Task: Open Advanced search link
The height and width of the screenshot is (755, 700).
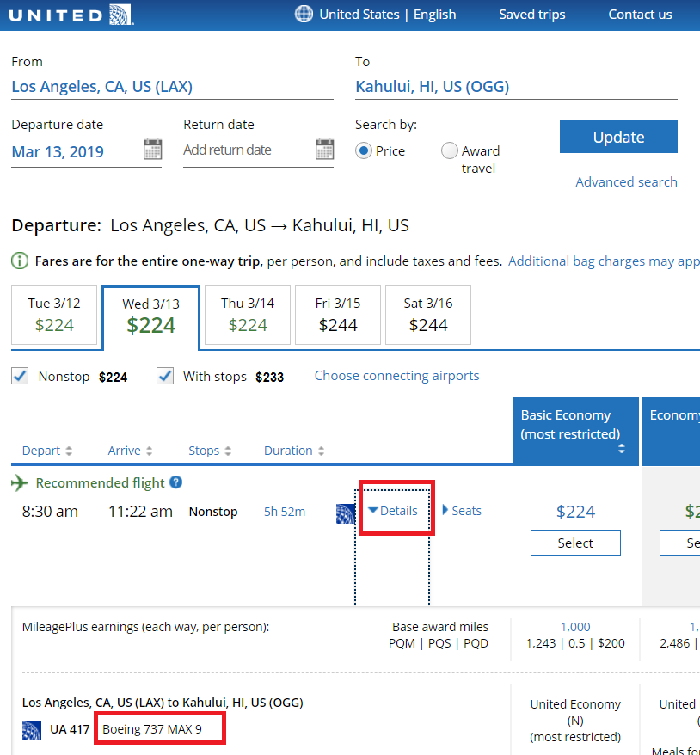Action: point(626,182)
